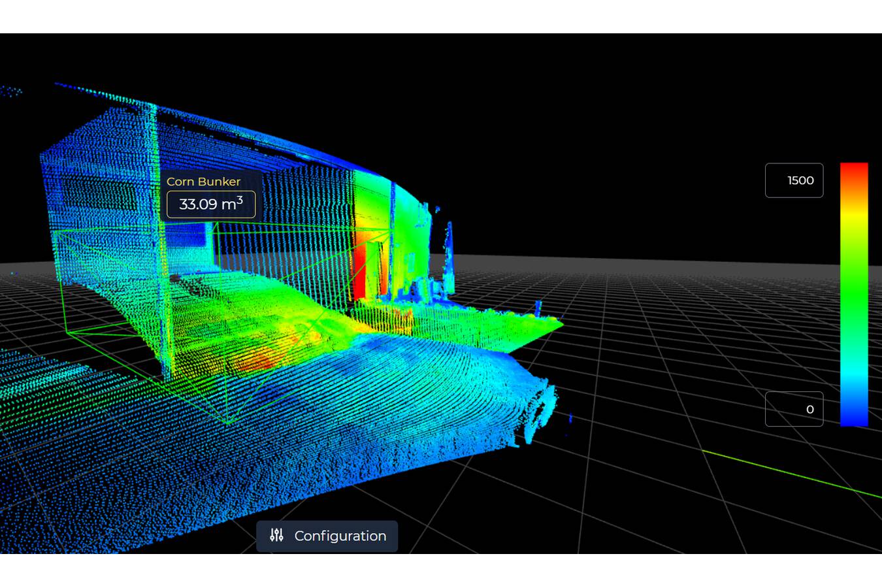
Task: Click the sliders icon beside Configuration
Action: (x=276, y=535)
